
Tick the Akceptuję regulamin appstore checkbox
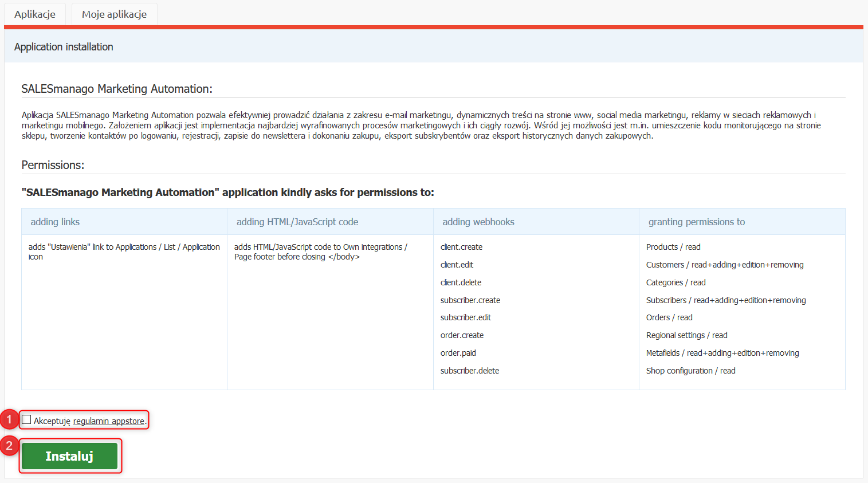pyautogui.click(x=26, y=420)
